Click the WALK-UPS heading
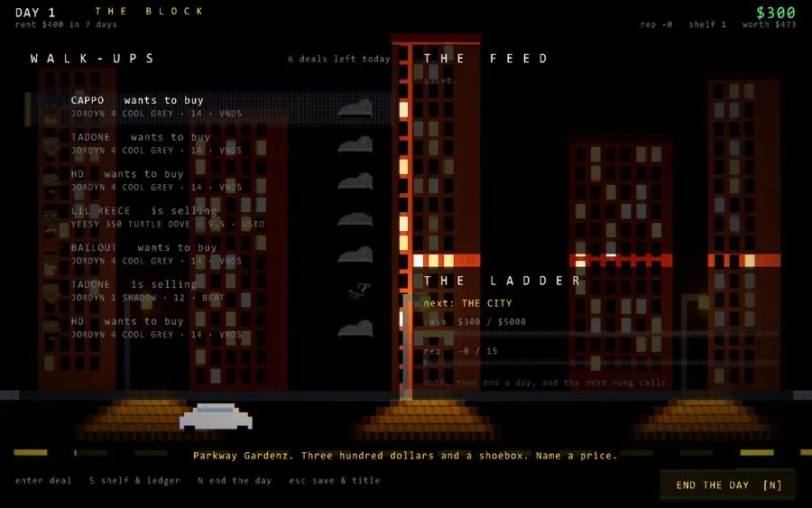 [x=92, y=59]
